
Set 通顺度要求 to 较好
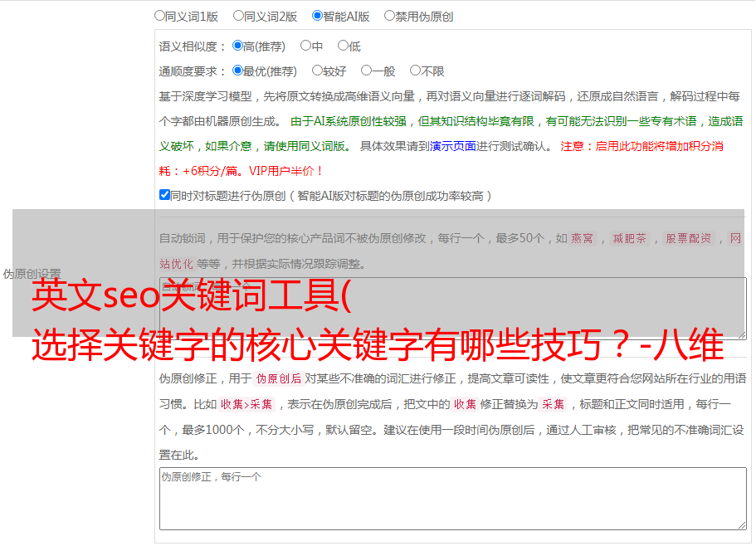point(317,71)
